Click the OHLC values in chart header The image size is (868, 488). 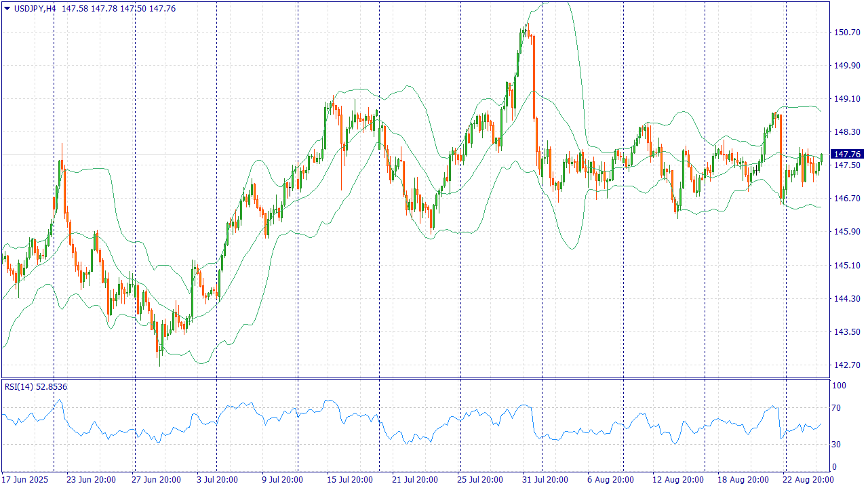pyautogui.click(x=118, y=8)
